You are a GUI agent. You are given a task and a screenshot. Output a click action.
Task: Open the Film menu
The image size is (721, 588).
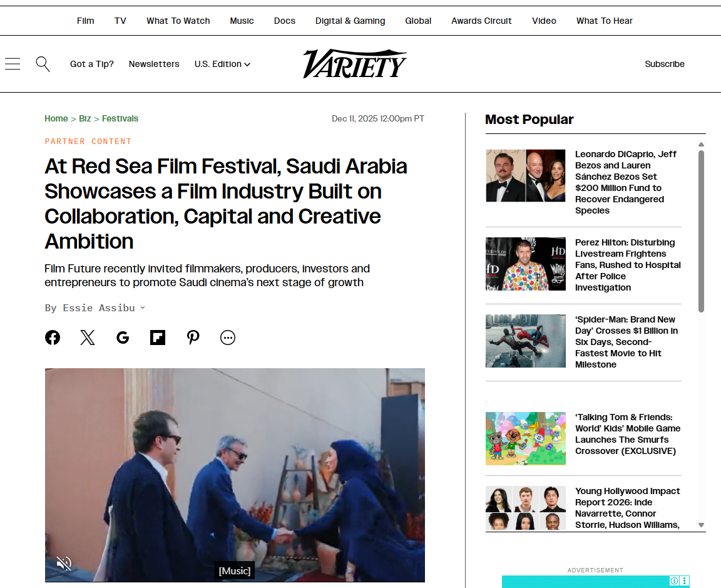tap(86, 21)
